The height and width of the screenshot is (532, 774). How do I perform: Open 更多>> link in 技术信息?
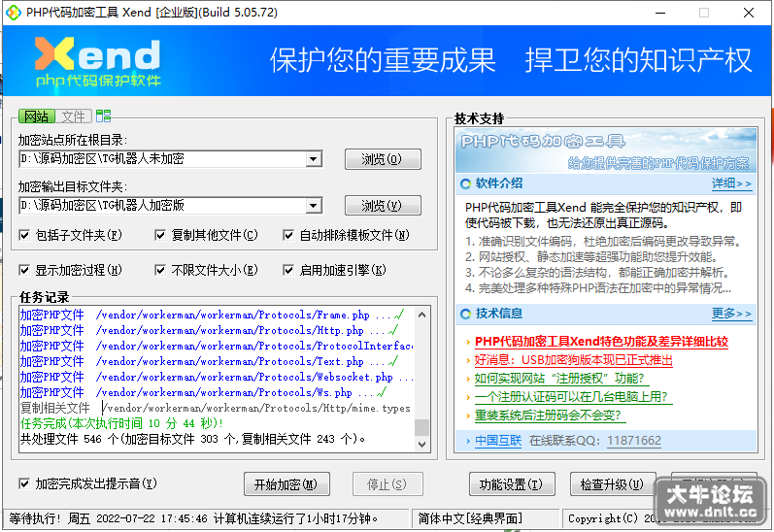pos(731,314)
